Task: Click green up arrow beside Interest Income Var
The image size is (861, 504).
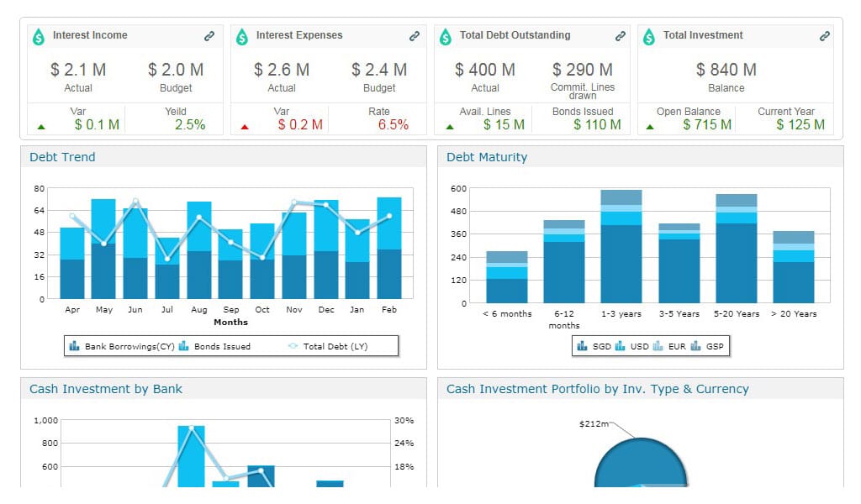Action: [x=41, y=127]
